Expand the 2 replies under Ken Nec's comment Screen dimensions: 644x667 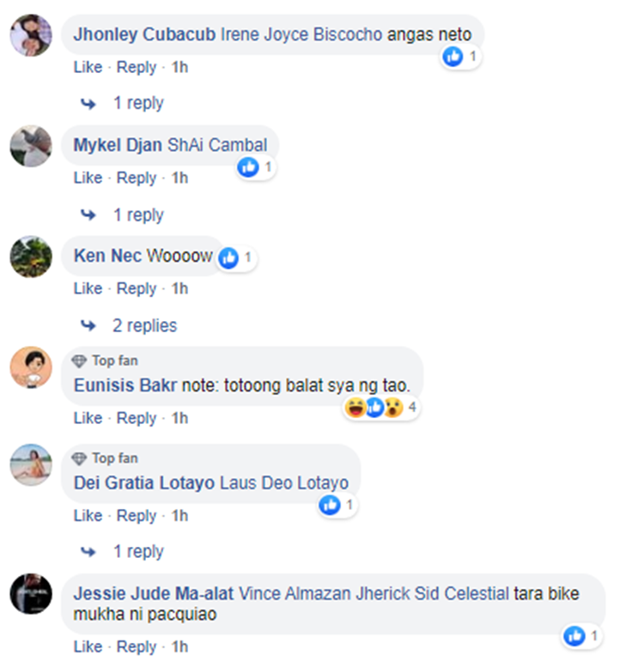(144, 326)
